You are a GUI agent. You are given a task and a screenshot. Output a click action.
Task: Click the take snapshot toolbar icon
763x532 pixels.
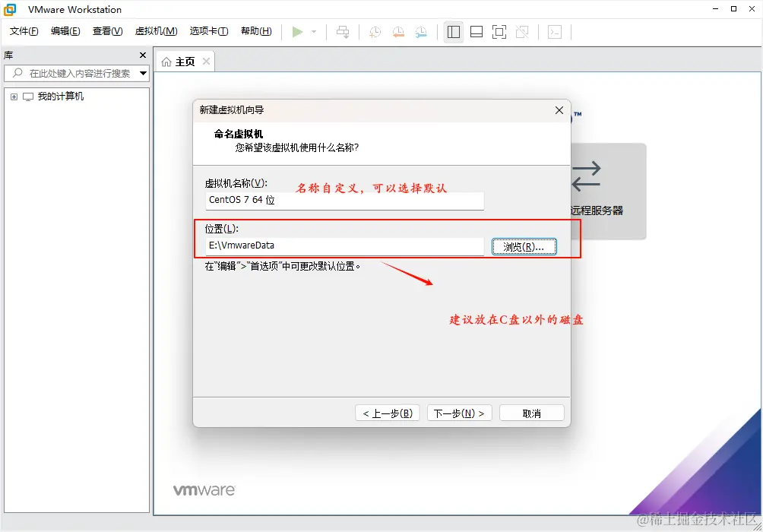(375, 32)
